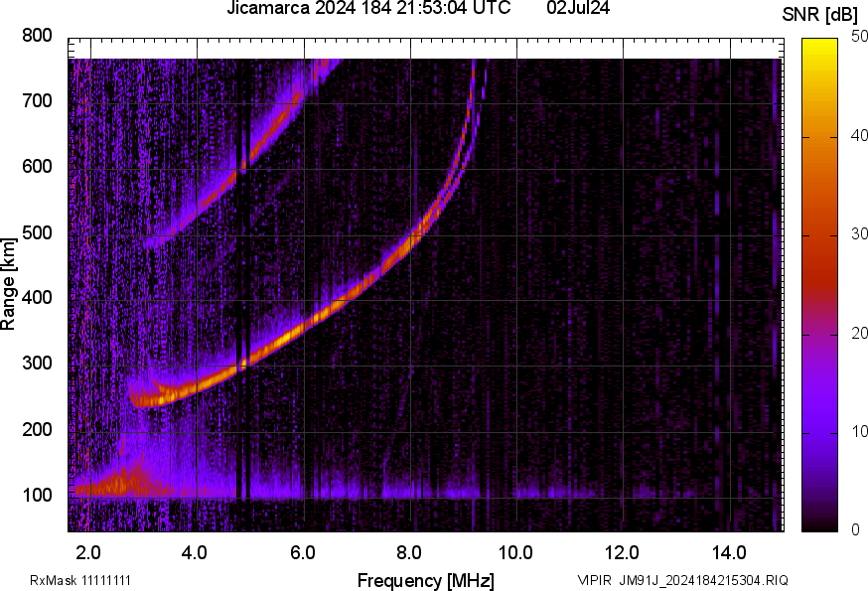Click the colorbar value 50
The height and width of the screenshot is (591, 868).
(859, 36)
